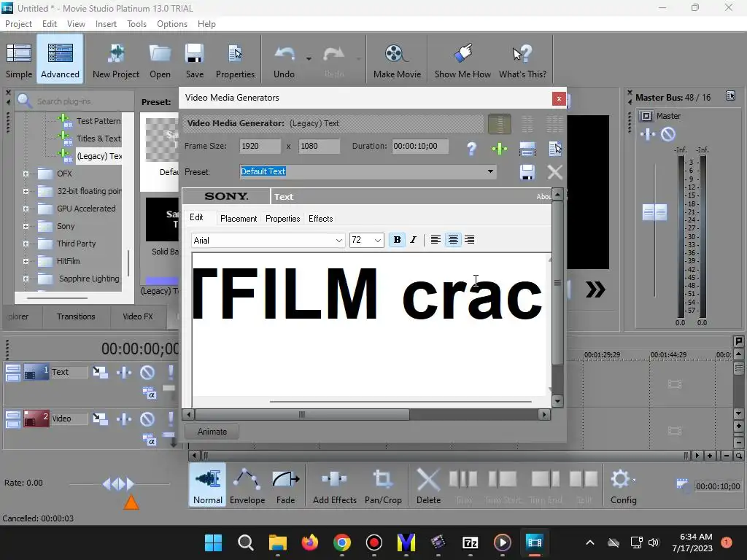Save the text preset with the floppy icon
Viewport: 747px width, 560px height.
pos(527,172)
